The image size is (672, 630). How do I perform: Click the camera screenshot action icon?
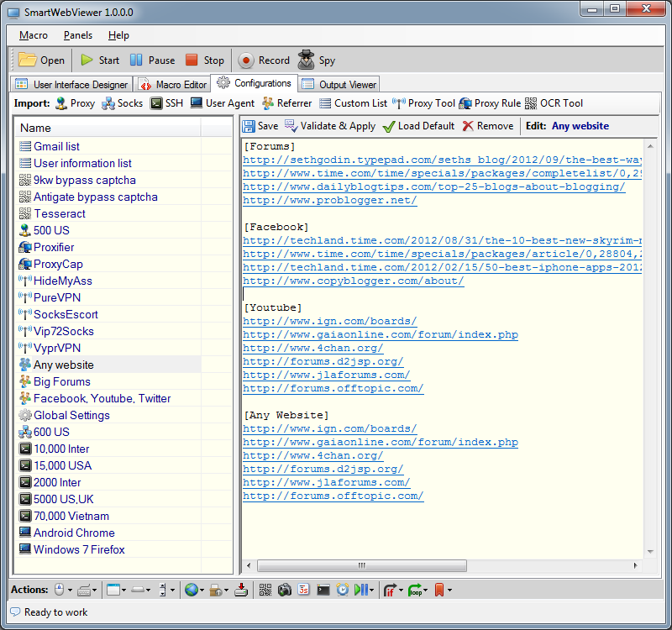pyautogui.click(x=285, y=590)
